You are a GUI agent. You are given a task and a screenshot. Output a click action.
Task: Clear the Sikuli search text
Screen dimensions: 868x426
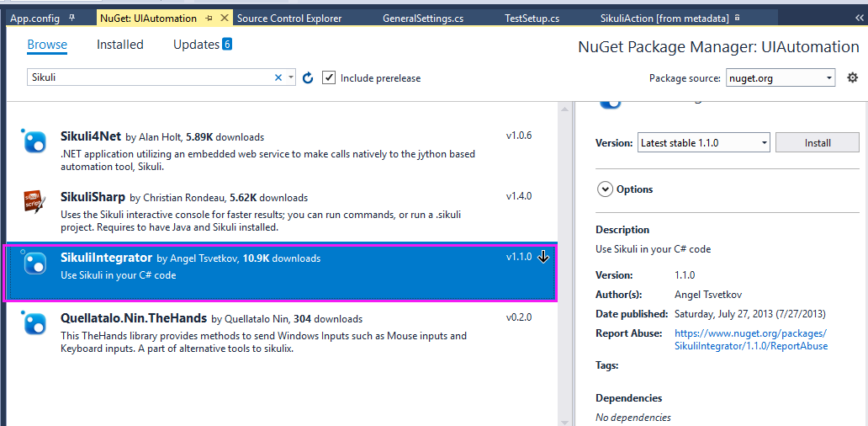click(x=278, y=77)
